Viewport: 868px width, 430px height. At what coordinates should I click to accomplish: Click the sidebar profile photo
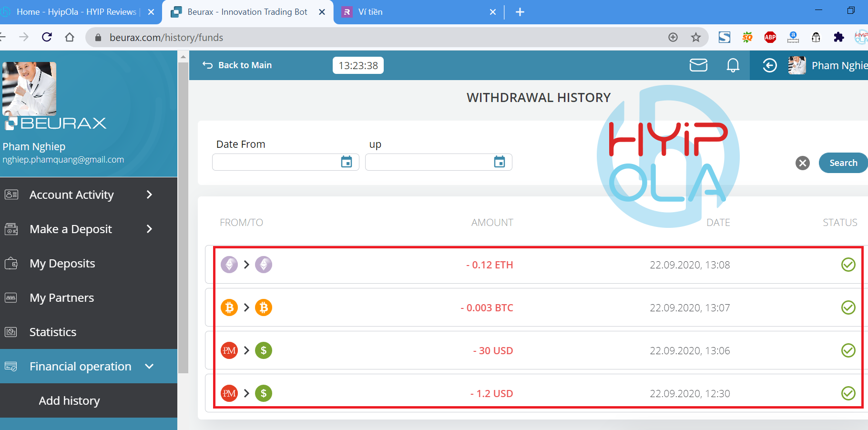point(30,89)
